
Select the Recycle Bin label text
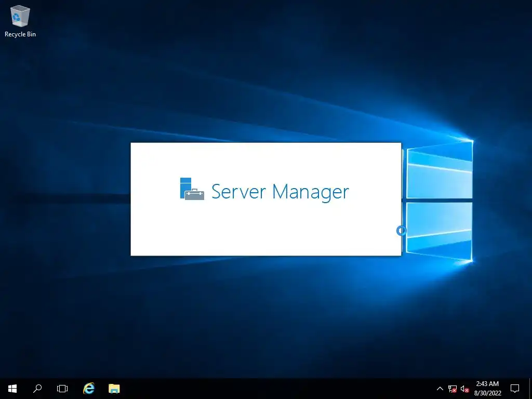[x=20, y=34]
